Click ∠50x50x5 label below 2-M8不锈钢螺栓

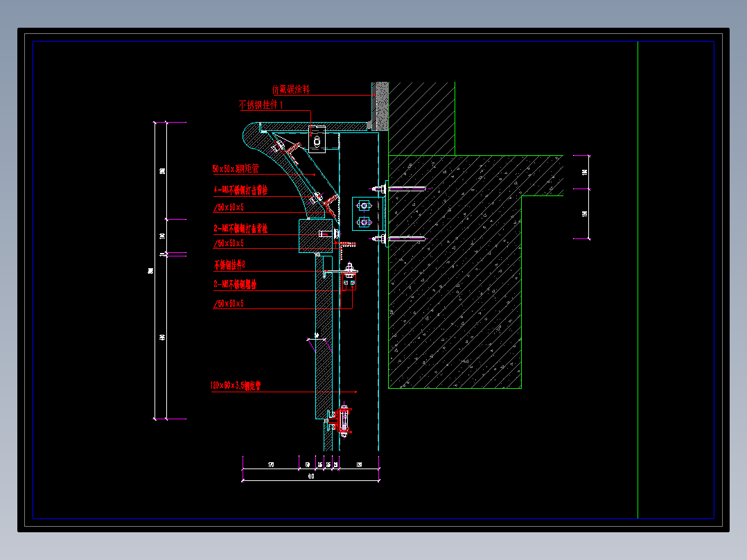click(x=228, y=304)
